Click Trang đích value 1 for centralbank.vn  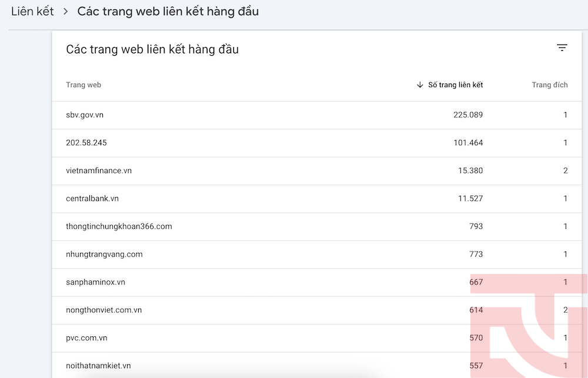(x=566, y=199)
